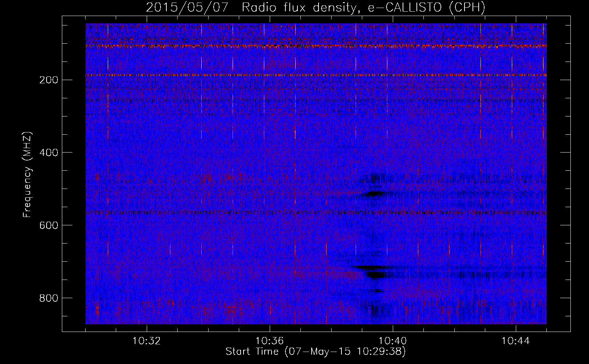The image size is (589, 364).
Task: Click the 600 frequency tick label
Action: pyautogui.click(x=48, y=225)
